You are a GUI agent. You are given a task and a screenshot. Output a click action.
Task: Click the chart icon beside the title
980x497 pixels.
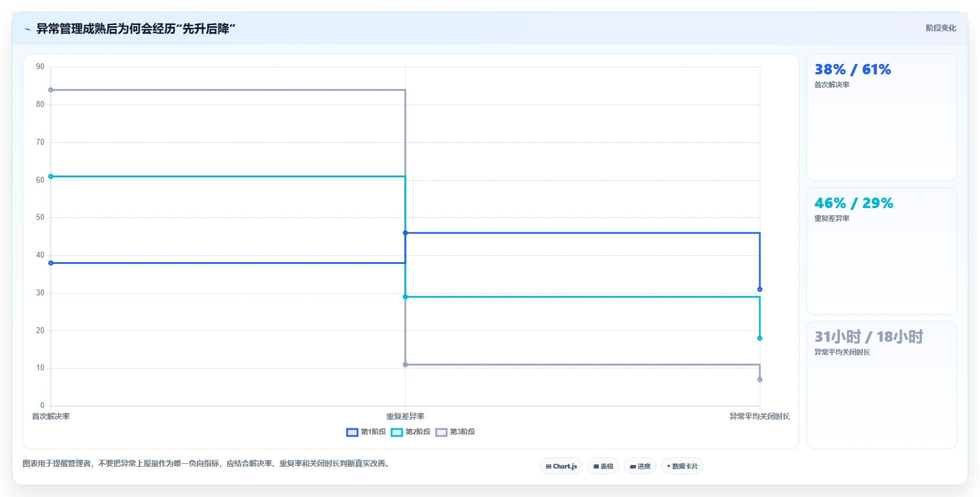(27, 29)
